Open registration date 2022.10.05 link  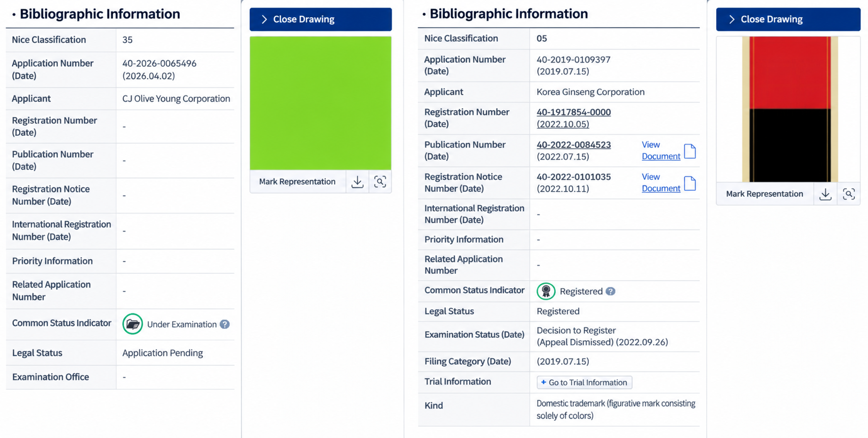pos(563,124)
